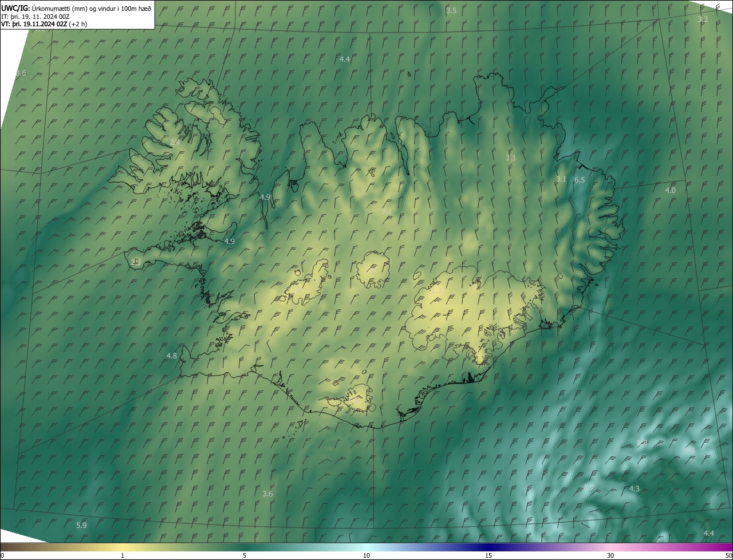
Task: Click the 1 tick label on the colour scale
Action: (x=123, y=555)
